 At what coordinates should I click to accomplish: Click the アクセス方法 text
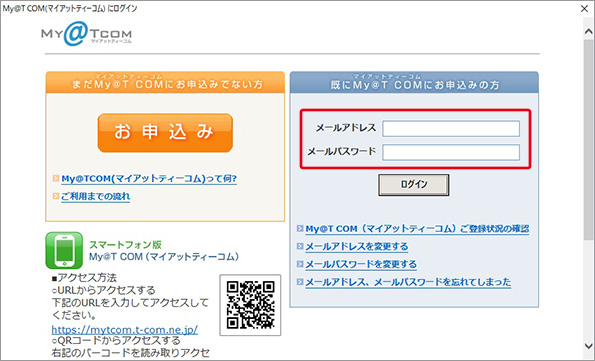[x=87, y=278]
